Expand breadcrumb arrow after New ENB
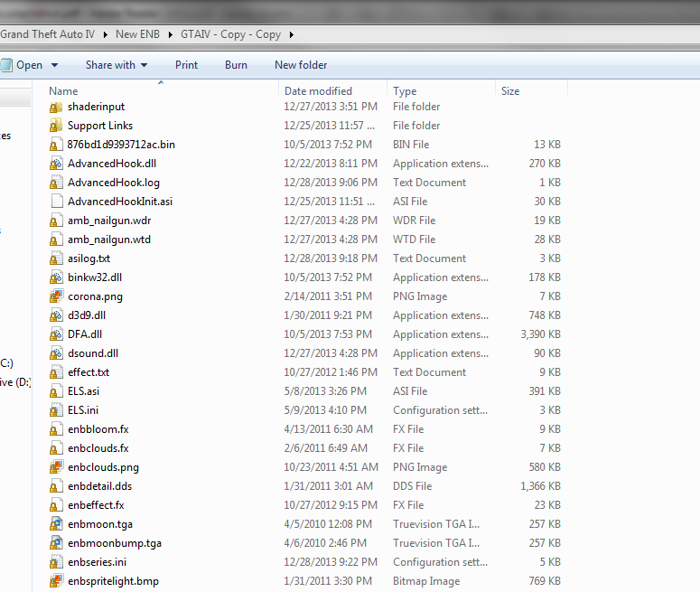This screenshot has width=700, height=592. coord(170,35)
